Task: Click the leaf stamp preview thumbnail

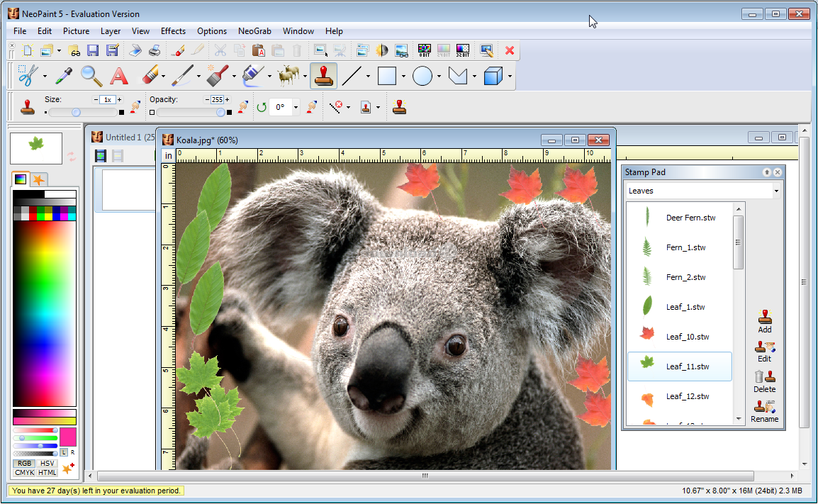Action: point(36,149)
